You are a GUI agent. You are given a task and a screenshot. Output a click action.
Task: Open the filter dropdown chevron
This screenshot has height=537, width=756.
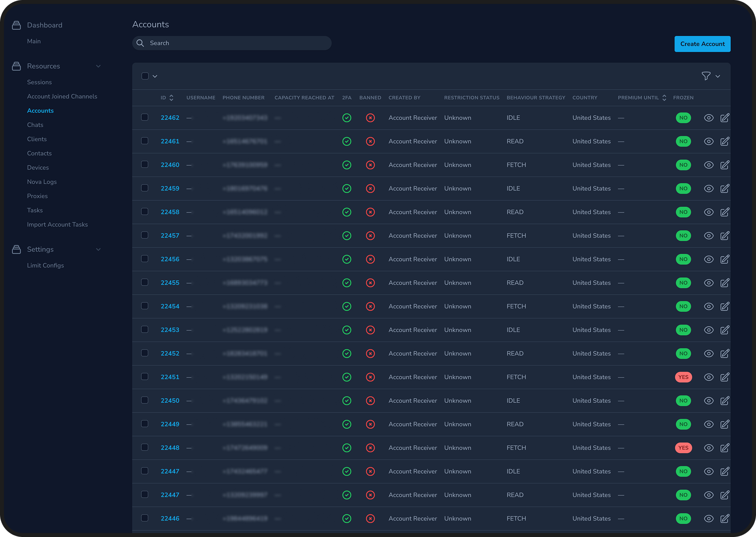[718, 76]
